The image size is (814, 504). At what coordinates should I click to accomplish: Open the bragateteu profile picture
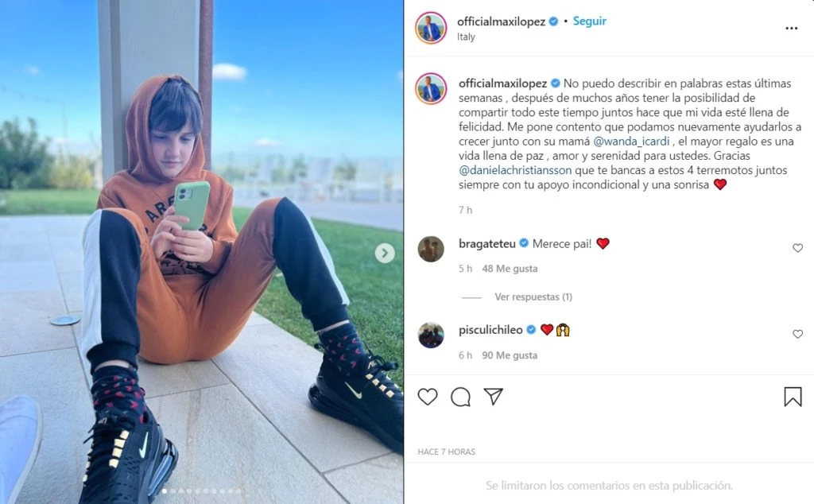coord(431,249)
